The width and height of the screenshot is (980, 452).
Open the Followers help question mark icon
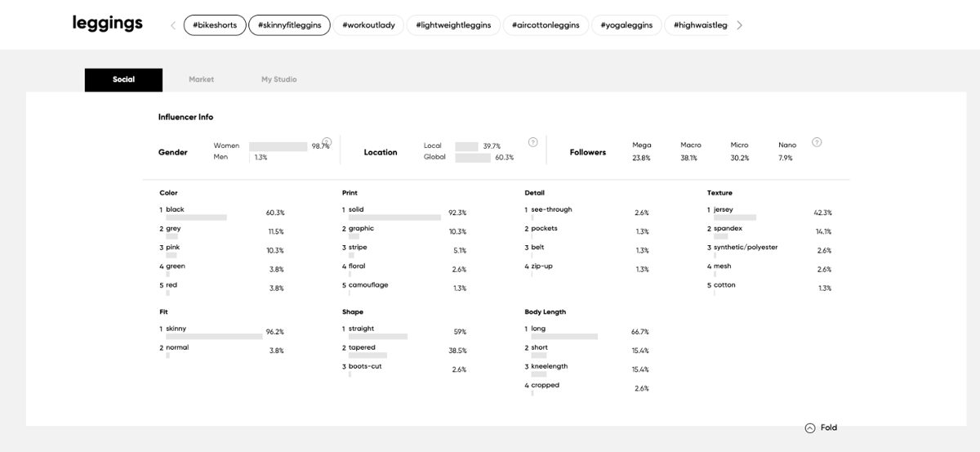[x=817, y=142]
